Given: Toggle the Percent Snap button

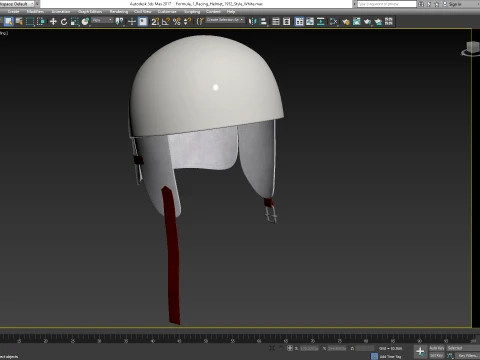Looking at the screenshot, I should point(177,22).
